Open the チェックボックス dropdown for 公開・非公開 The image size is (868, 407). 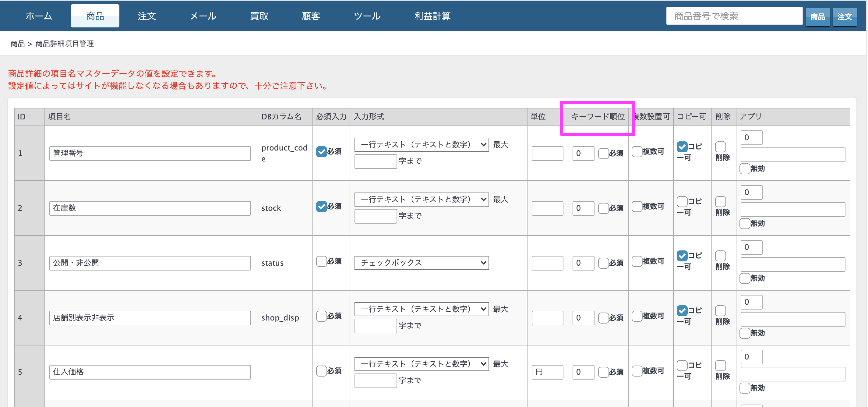point(422,263)
